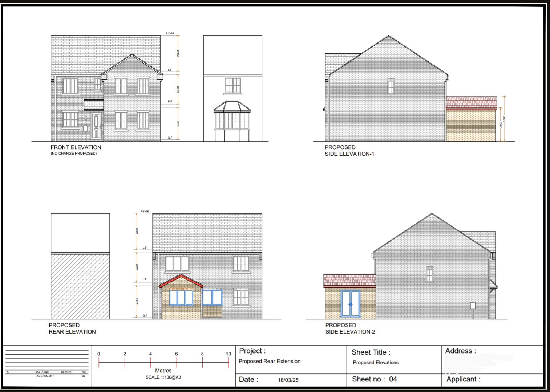
Task: Select the red-tiled extension roof in Side Elevation-1
Action: [472, 103]
